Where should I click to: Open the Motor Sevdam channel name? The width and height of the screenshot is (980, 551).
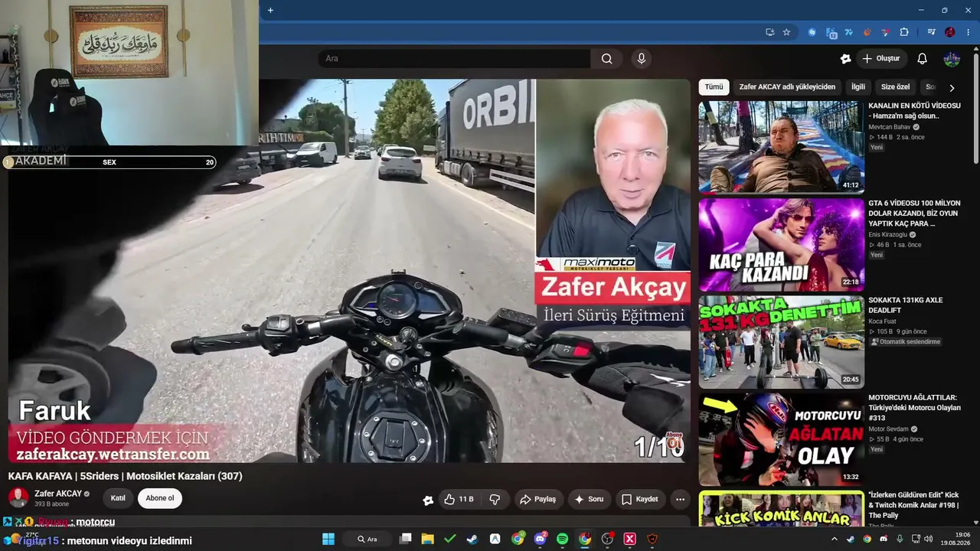coord(888,429)
